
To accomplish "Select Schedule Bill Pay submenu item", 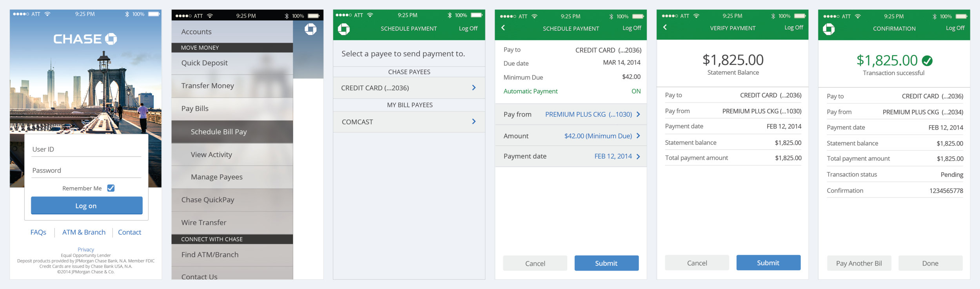I will (232, 132).
